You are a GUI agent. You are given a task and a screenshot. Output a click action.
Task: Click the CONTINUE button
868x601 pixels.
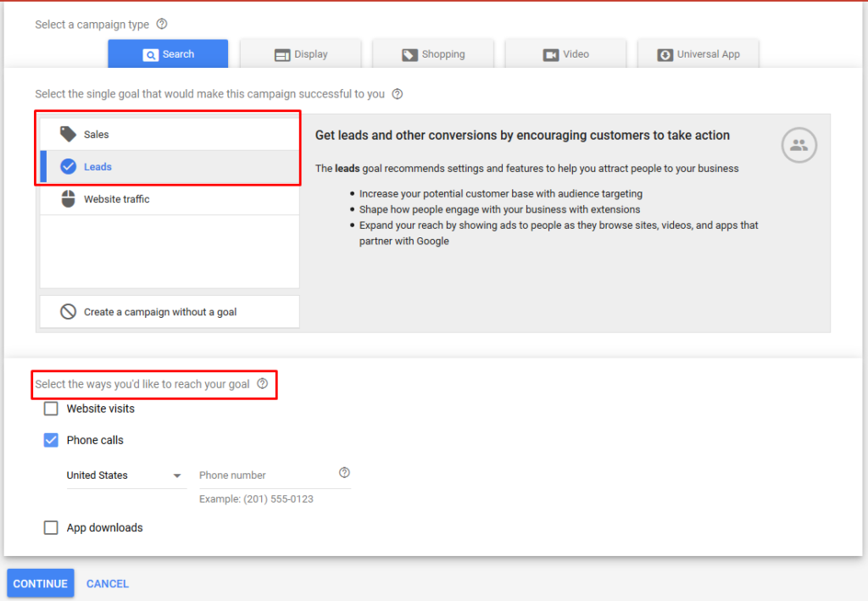tap(41, 583)
